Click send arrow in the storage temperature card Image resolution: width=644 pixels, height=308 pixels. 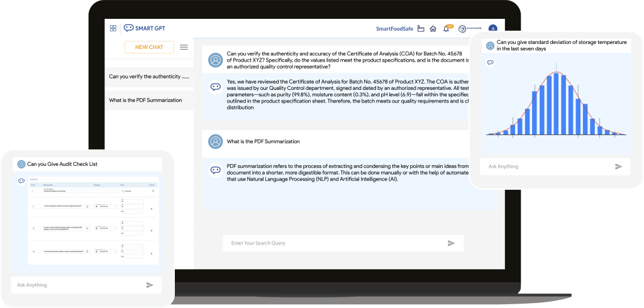coord(618,167)
